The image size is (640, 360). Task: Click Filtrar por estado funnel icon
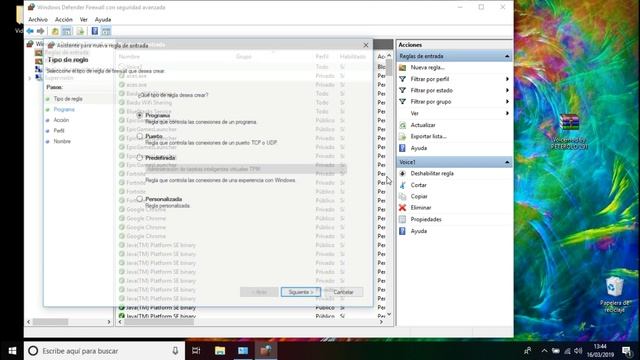point(402,90)
